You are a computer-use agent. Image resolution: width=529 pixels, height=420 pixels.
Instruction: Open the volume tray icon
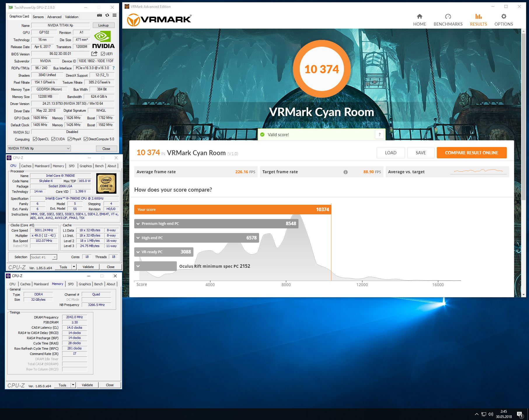point(490,414)
